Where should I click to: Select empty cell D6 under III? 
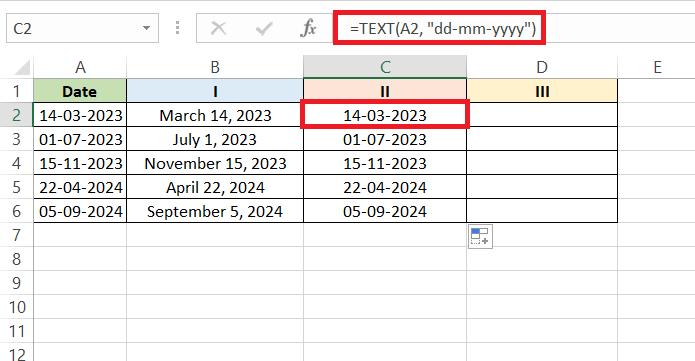click(x=542, y=211)
